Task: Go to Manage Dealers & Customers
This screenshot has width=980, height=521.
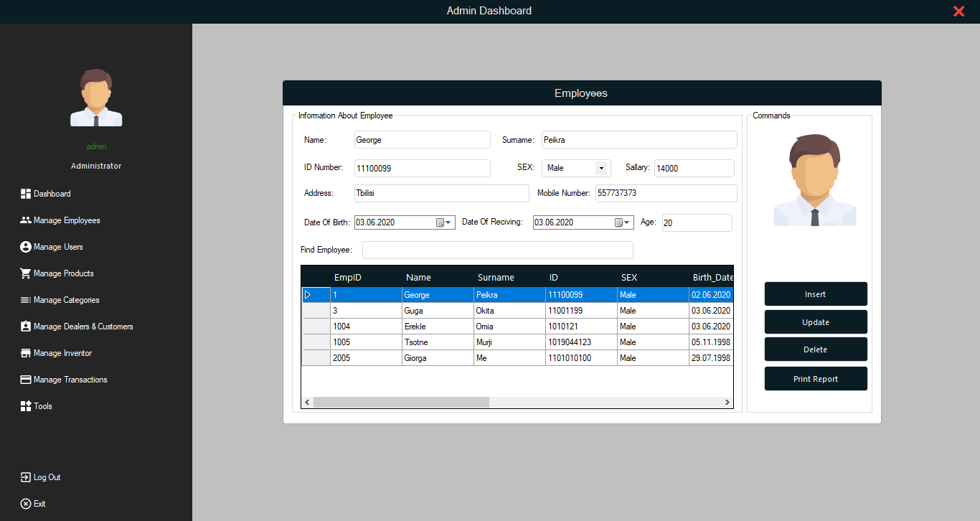Action: (83, 327)
